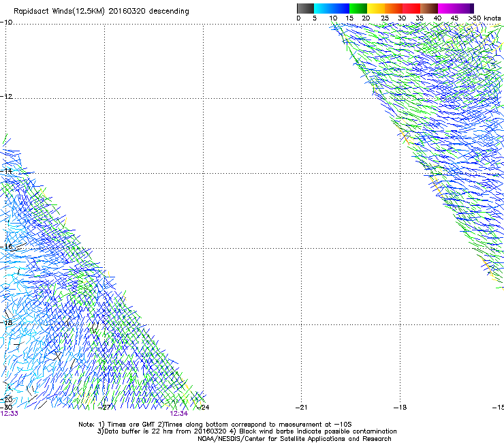Click the purple '12:34' time label

[x=178, y=414]
